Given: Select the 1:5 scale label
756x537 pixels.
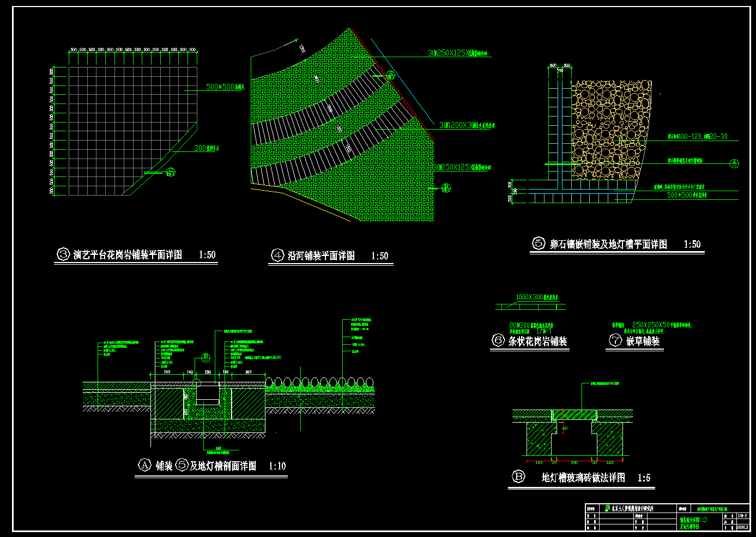Looking at the screenshot, I should (644, 478).
